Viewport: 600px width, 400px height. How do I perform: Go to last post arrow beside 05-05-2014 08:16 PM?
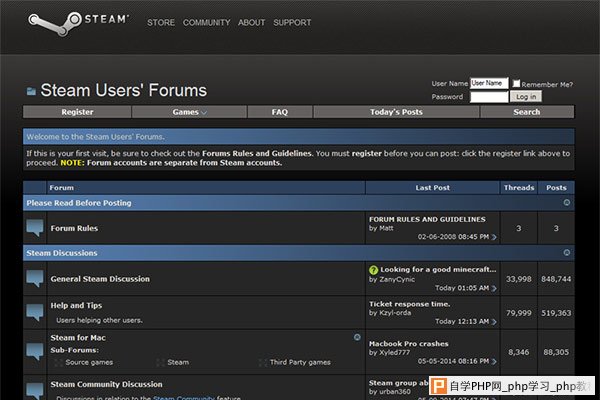click(x=494, y=361)
